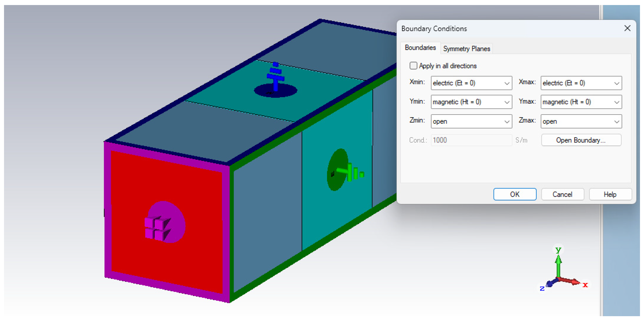Close the Boundary Conditions dialog
This screenshot has height=321, width=644.
627,28
